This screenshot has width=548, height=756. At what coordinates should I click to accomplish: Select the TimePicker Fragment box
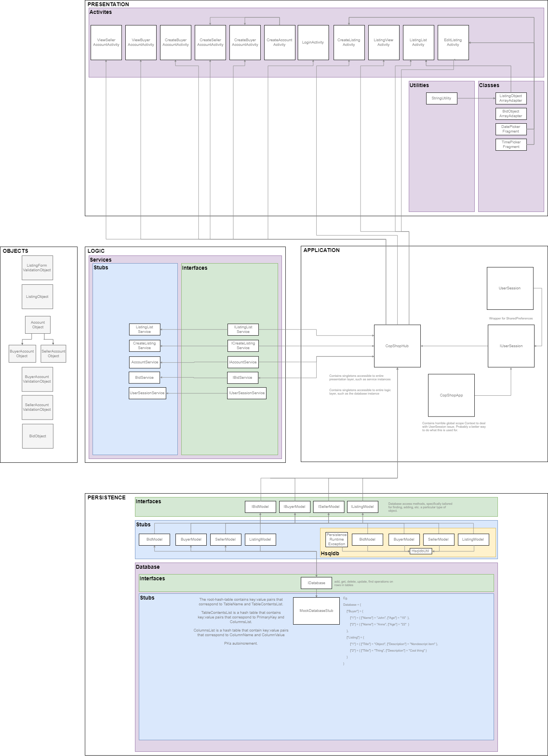point(511,144)
